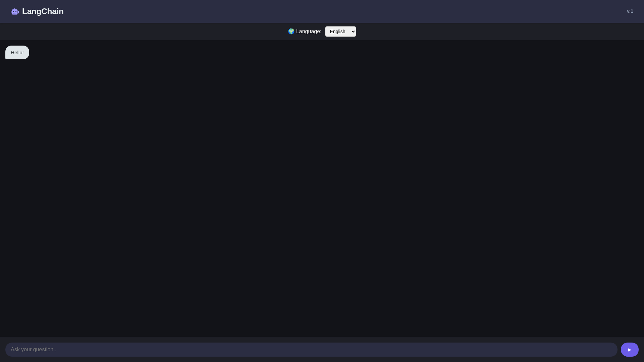Screen dimensions: 644x362
Task: Click the LangChain header title
Action: coord(43,11)
